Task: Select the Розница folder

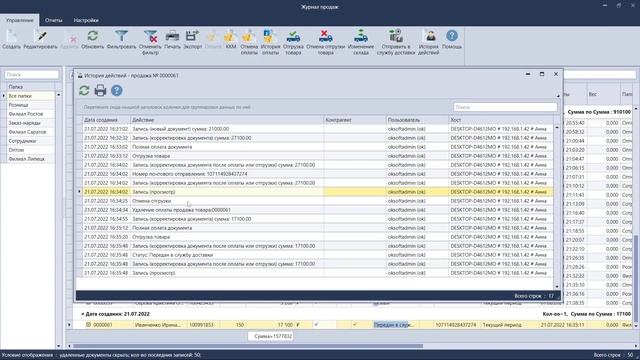Action: coord(31,105)
